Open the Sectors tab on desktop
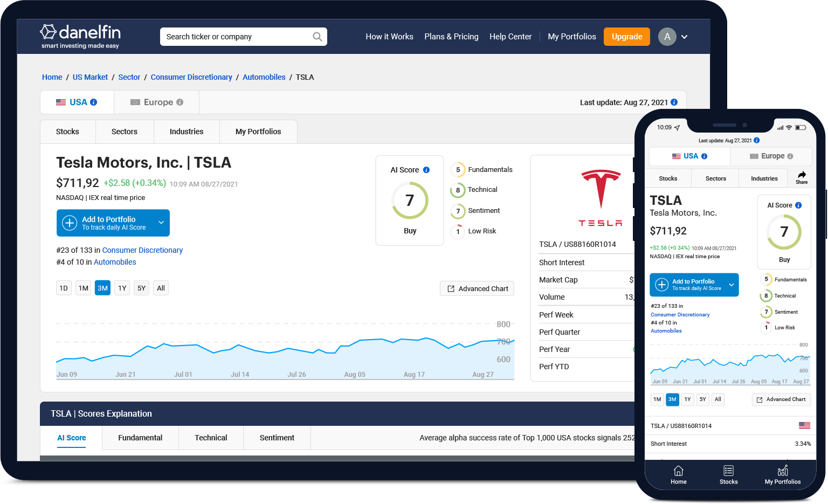 (125, 132)
